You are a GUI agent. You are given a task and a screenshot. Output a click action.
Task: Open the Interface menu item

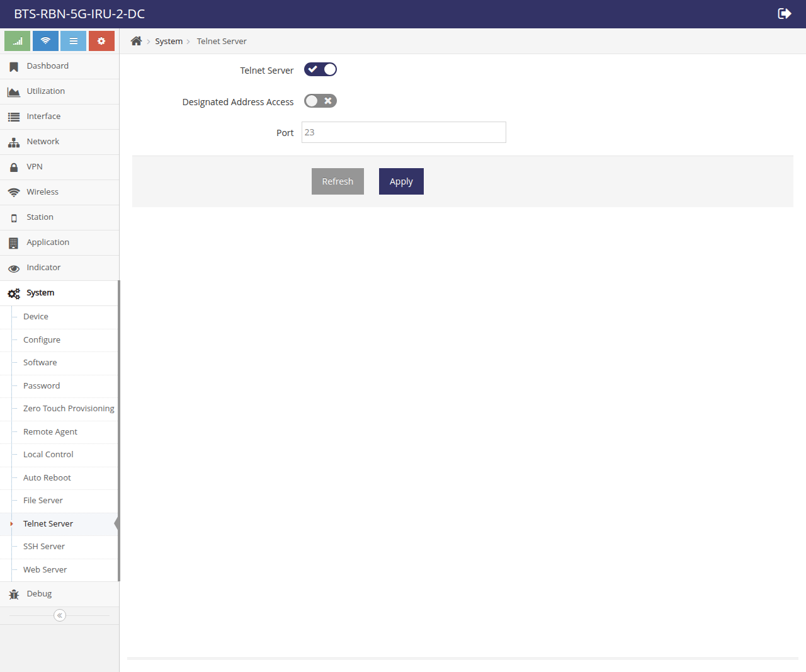[59, 117]
